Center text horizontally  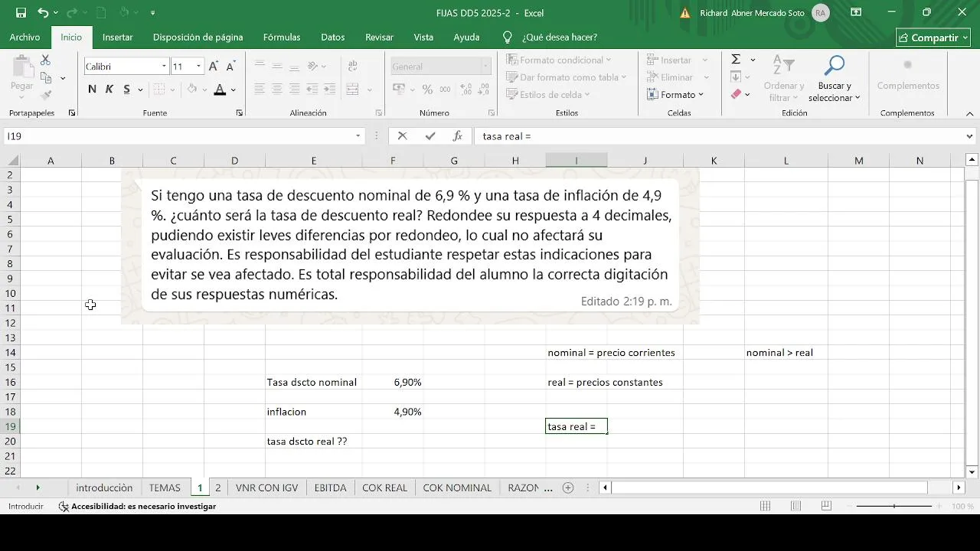[x=276, y=90]
